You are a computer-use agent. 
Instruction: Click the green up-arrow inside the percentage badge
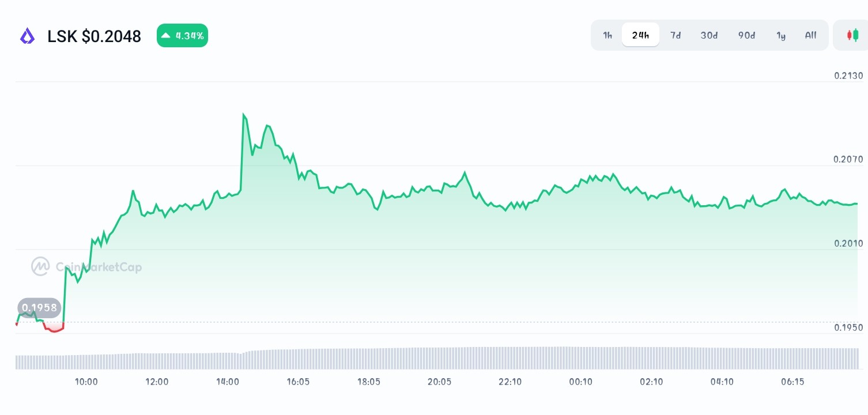point(165,35)
